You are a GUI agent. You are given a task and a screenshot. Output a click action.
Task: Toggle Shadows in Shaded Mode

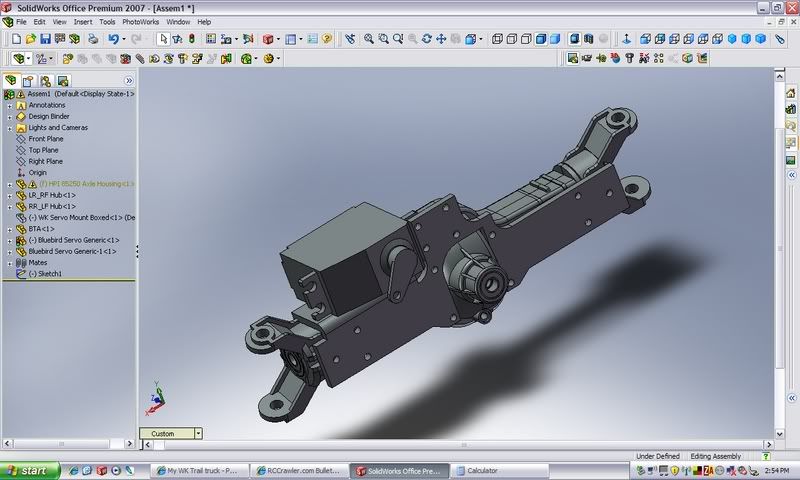(574, 39)
